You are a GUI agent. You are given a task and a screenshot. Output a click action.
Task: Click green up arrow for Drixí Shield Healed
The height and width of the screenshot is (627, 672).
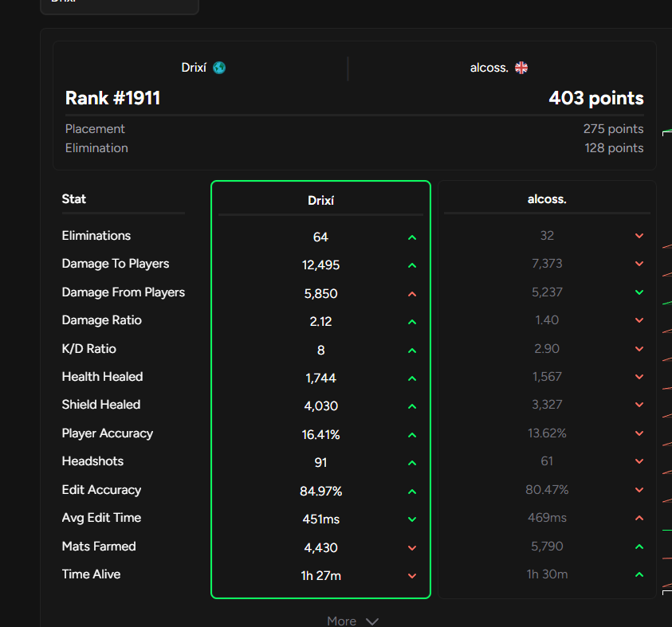[x=412, y=406]
